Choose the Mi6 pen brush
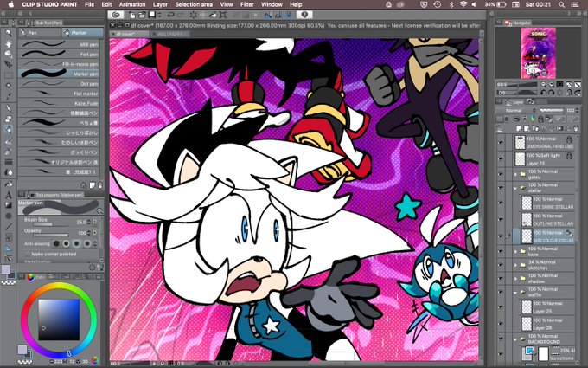 60,44
